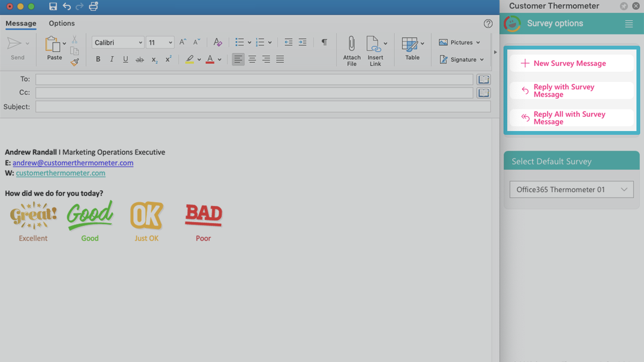Click into the Cc recipients field
This screenshot has width=644, height=362.
pos(254,93)
